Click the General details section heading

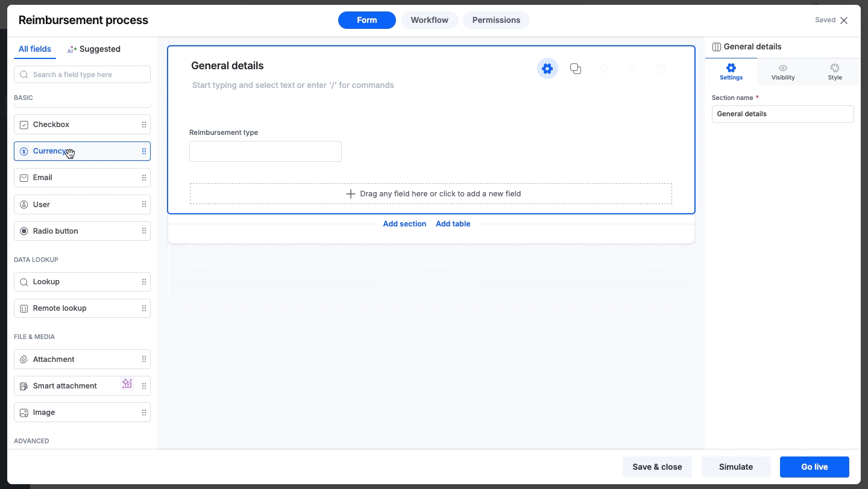point(227,66)
